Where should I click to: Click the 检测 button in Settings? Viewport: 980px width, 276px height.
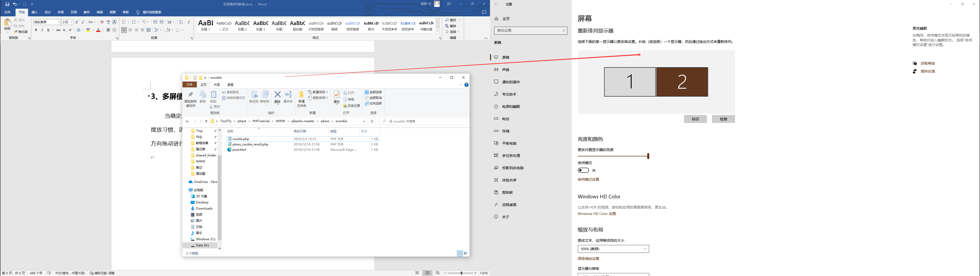(x=723, y=119)
